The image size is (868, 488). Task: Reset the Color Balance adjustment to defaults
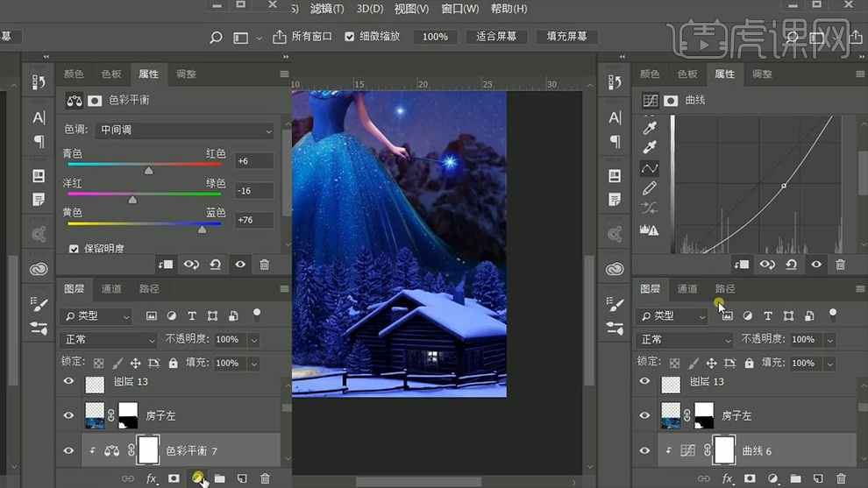tap(215, 264)
